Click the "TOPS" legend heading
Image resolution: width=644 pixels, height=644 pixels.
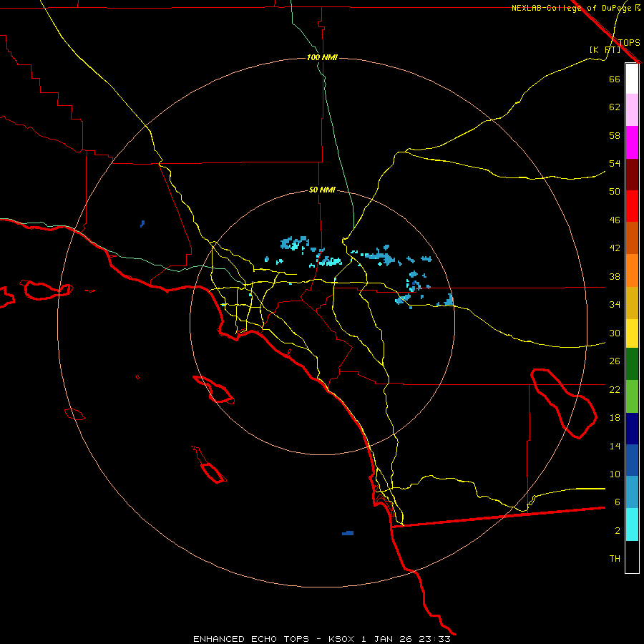(629, 43)
